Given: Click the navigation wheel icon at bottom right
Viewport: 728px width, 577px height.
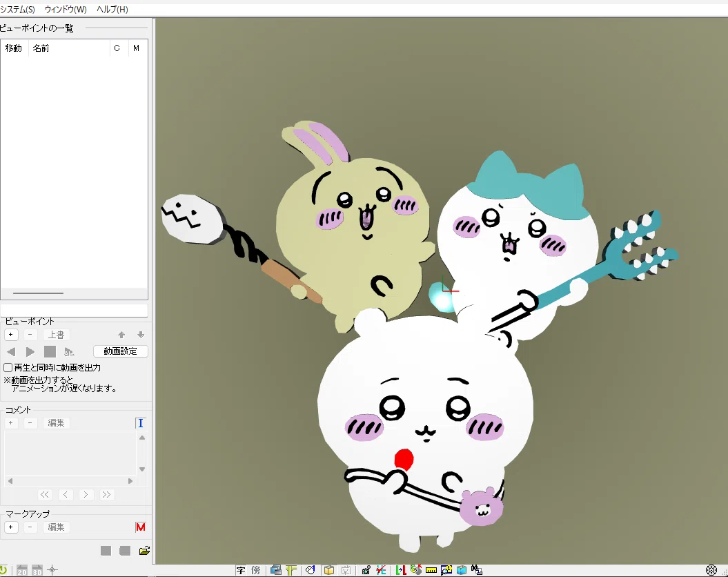Looking at the screenshot, I should point(711,570).
